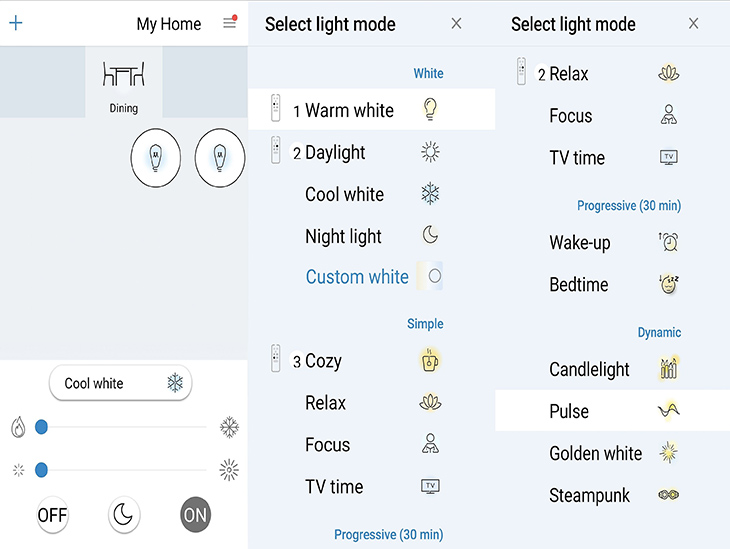Close the right Select light mode panel

point(694,23)
